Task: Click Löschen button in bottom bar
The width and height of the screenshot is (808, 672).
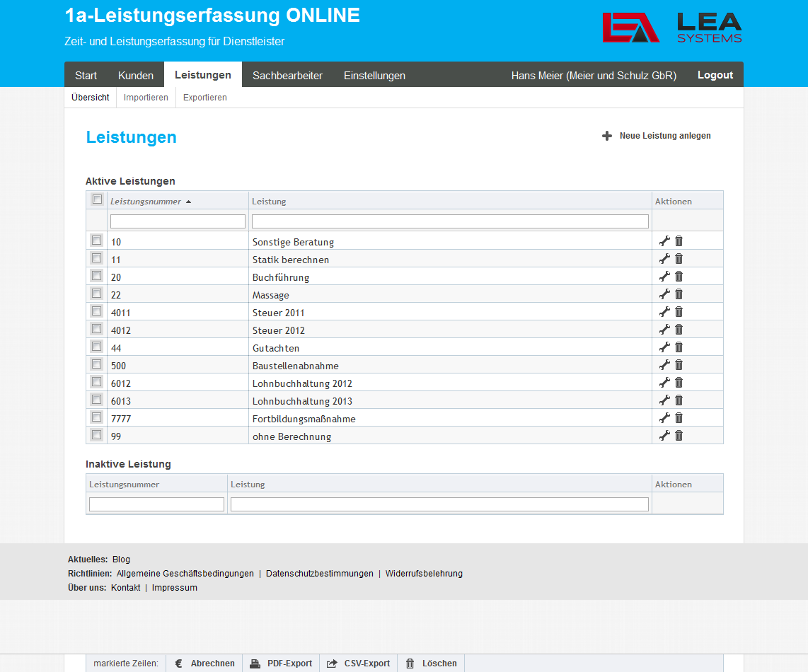Action: (x=432, y=664)
